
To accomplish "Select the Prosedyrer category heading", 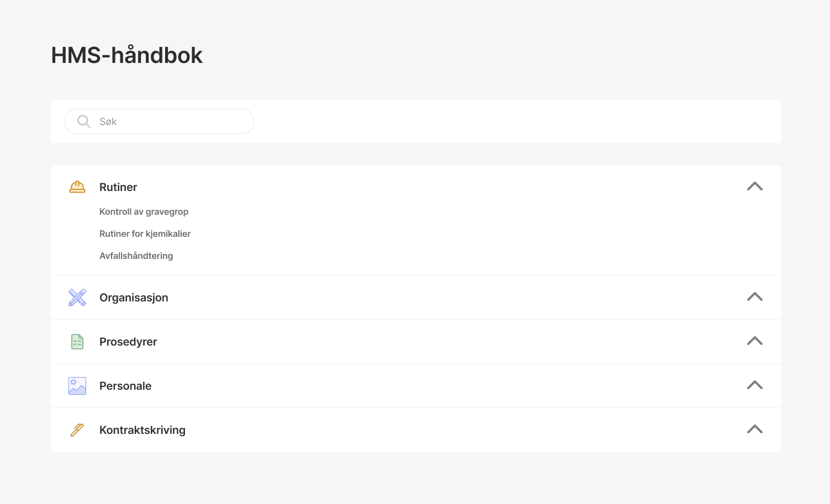I will (128, 342).
